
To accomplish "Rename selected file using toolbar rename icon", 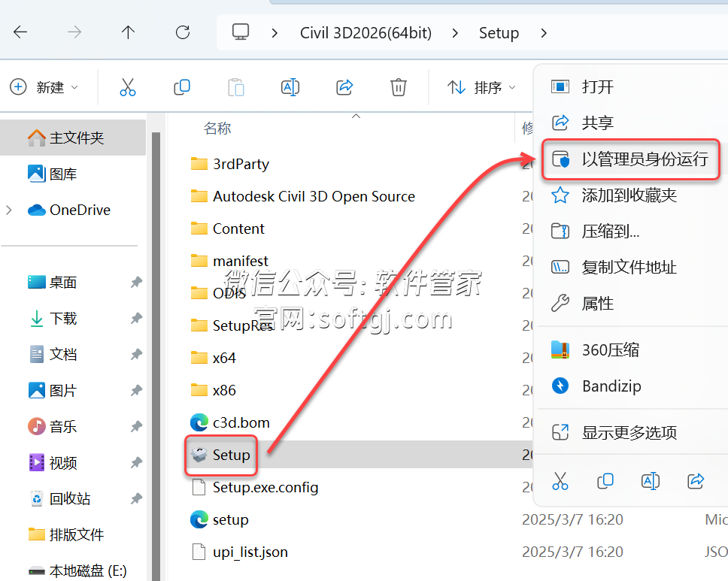I will (290, 86).
